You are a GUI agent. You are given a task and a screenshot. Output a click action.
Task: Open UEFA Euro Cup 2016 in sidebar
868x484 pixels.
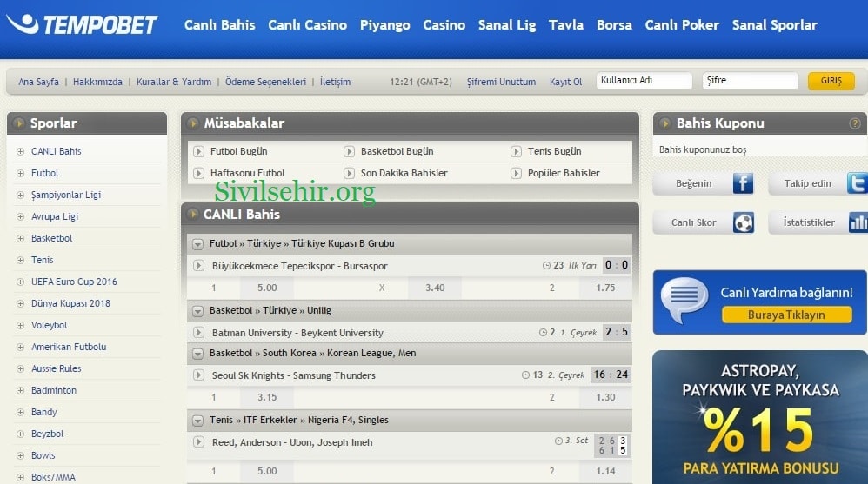74,282
